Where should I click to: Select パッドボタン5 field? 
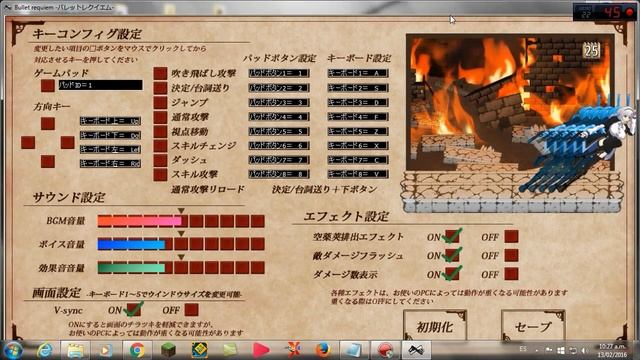click(x=279, y=131)
